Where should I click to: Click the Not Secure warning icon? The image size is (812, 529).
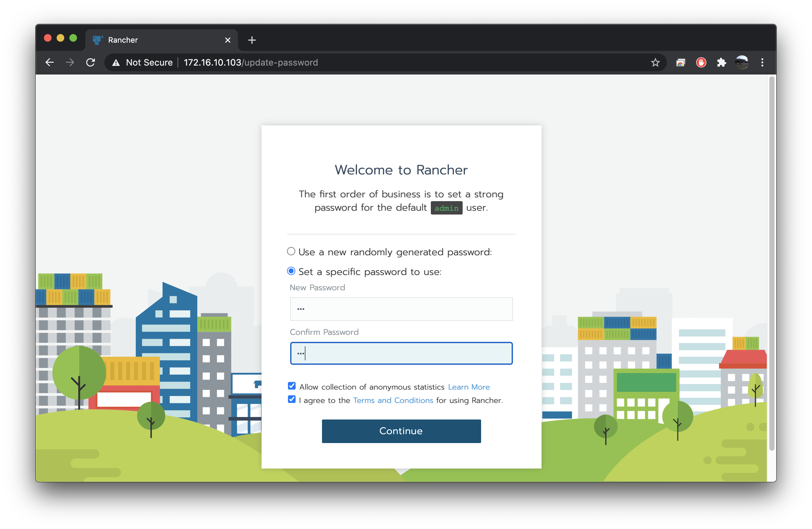pyautogui.click(x=116, y=62)
